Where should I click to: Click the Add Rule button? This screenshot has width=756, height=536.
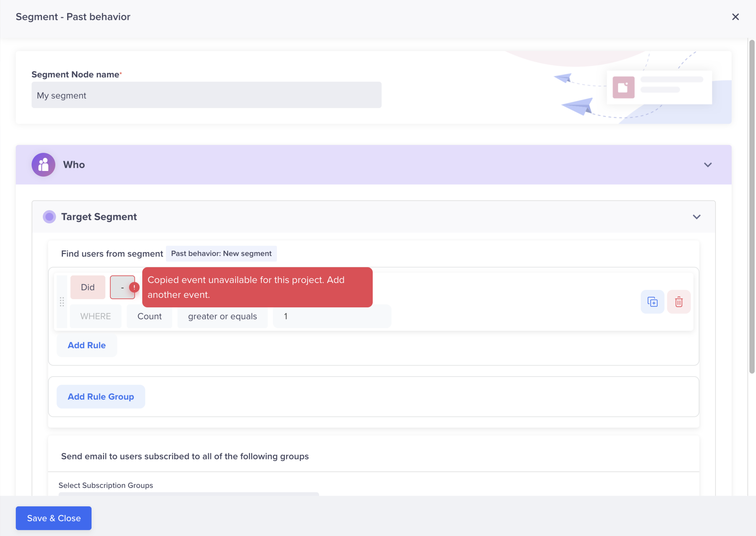[x=86, y=345]
